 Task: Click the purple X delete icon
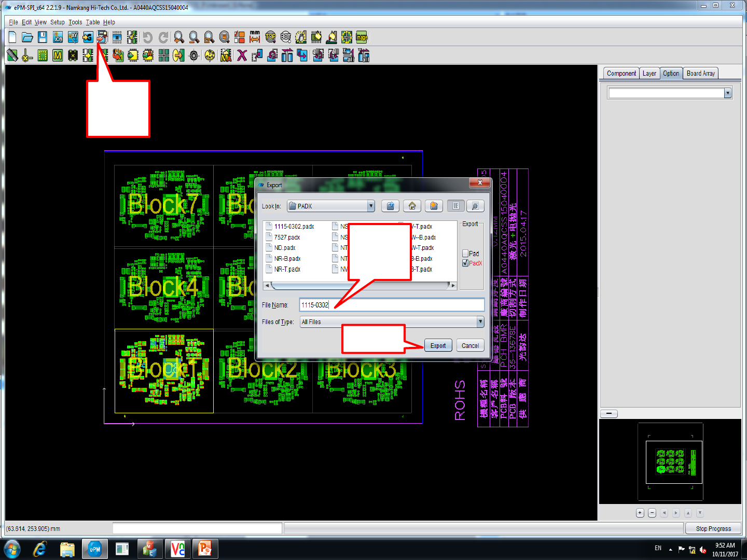coord(242,55)
